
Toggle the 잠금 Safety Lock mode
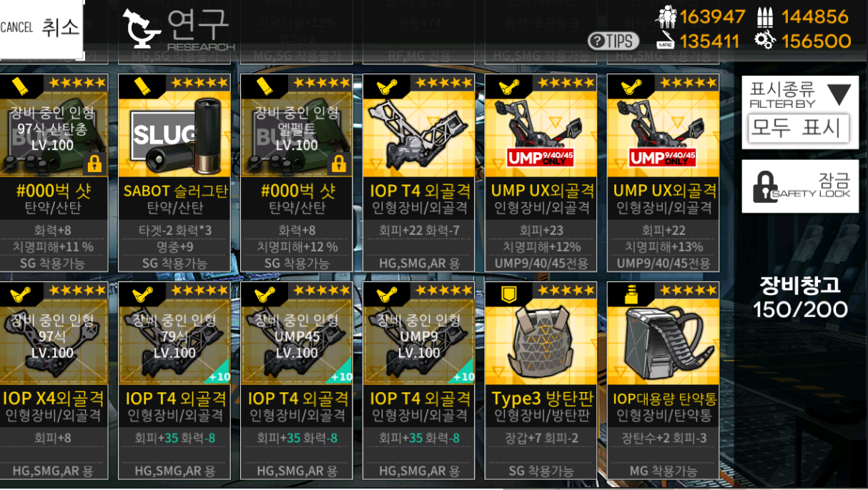(x=800, y=186)
